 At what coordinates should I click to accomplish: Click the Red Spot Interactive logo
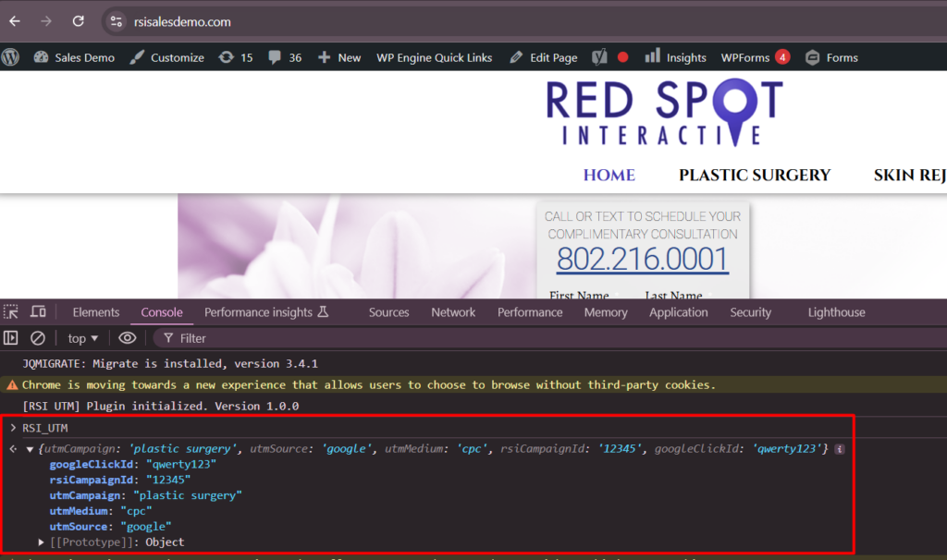[x=664, y=112]
